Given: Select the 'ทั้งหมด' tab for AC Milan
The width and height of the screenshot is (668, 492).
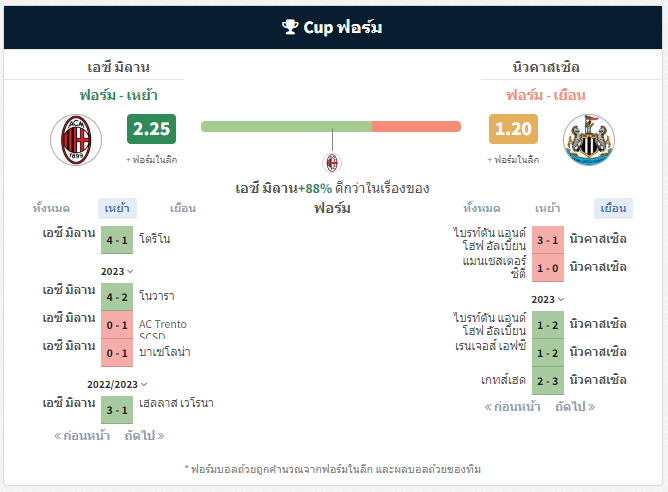Looking at the screenshot, I should (x=51, y=208).
